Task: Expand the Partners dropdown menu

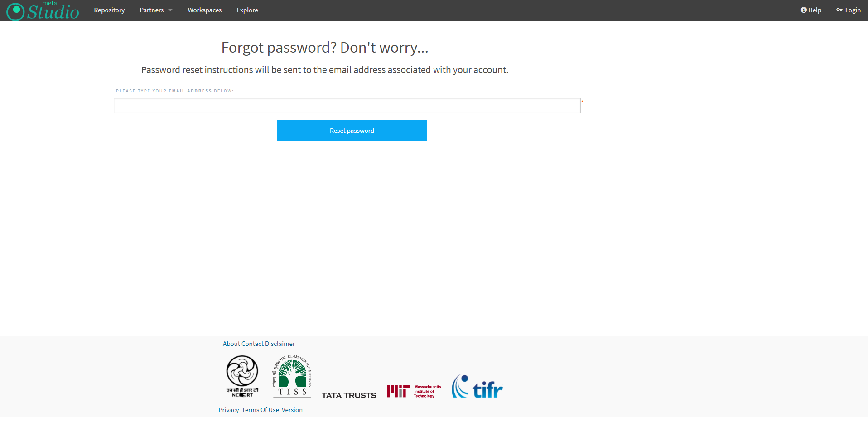Action: pyautogui.click(x=156, y=10)
